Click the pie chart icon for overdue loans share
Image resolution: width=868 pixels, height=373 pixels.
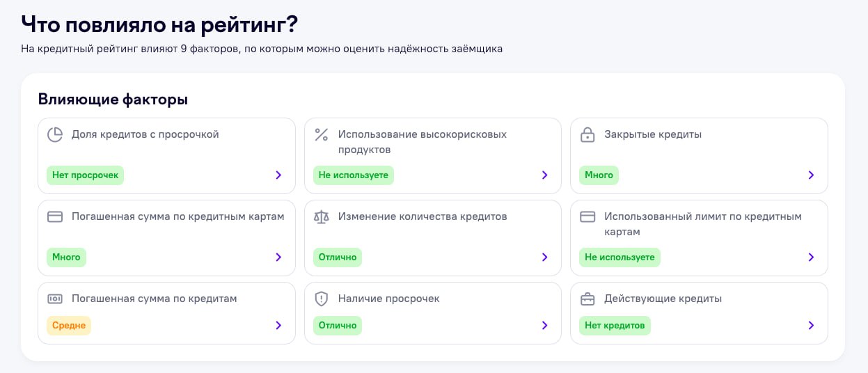[x=55, y=135]
